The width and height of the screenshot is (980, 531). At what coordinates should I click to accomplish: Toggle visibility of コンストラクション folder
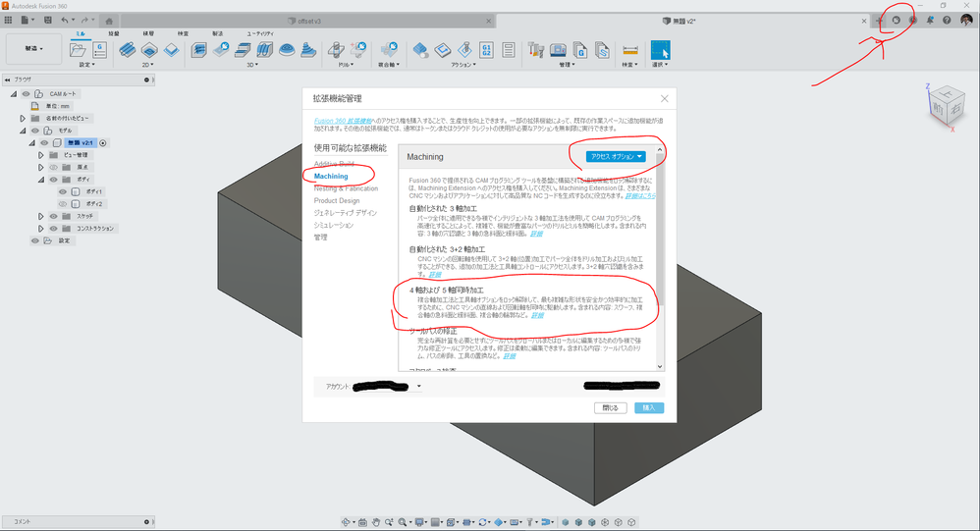54,229
